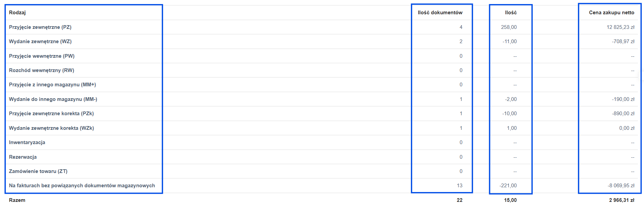Click the Cena zakupu netto header
This screenshot has width=644, height=208.
point(612,13)
